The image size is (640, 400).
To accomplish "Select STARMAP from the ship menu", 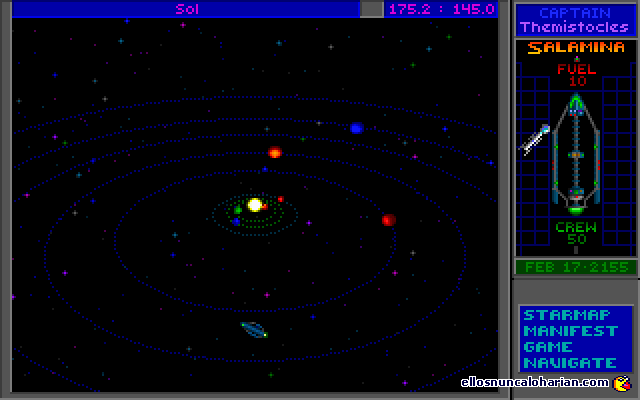I will coord(567,315).
